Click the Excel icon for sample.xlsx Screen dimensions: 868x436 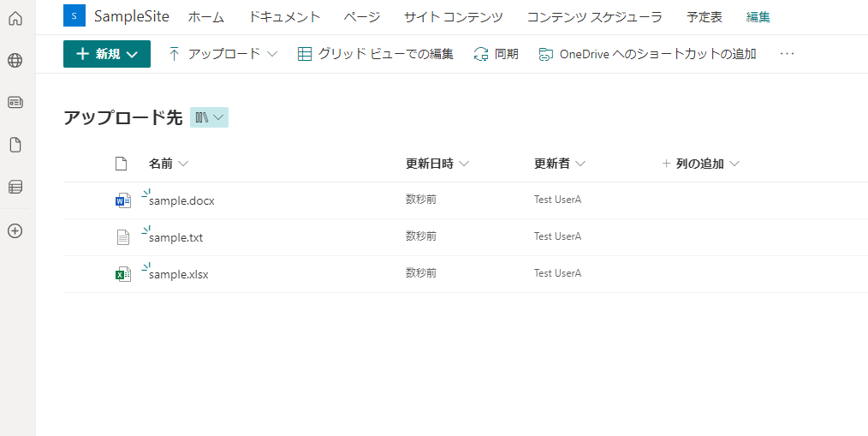click(x=123, y=273)
